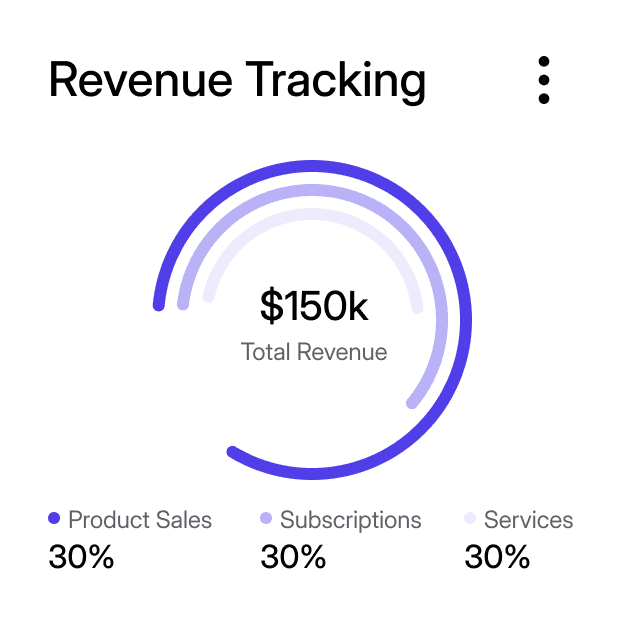
Task: Click the 30% under Product Sales
Action: tap(81, 557)
